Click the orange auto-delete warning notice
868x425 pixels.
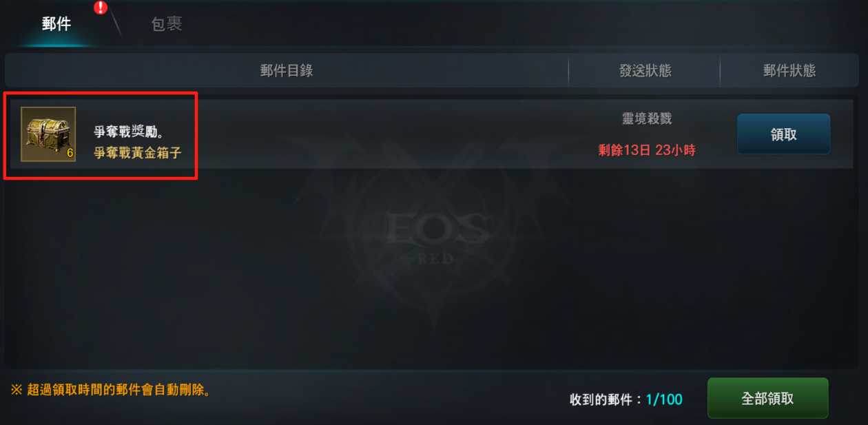[x=111, y=390]
